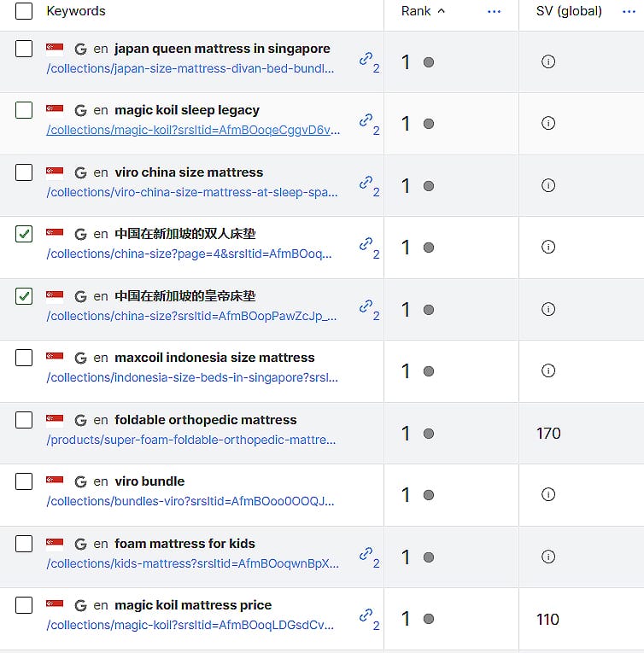
Task: Click SV info icon for 'magic koil sleep legacy'
Action: pos(548,123)
